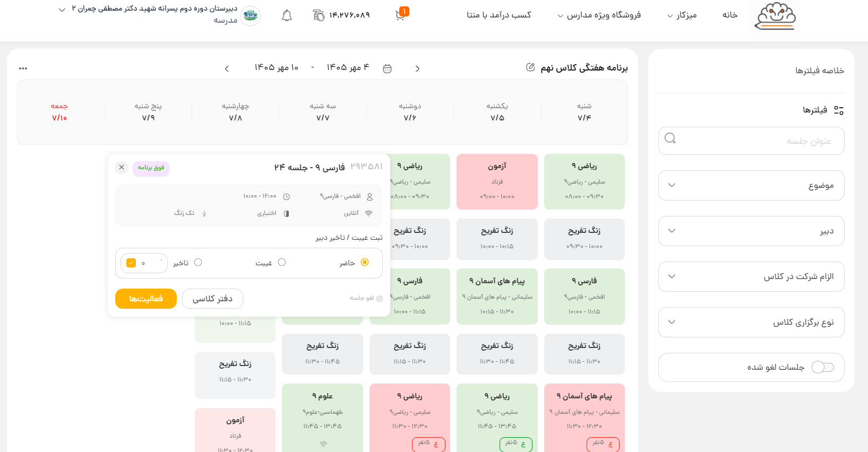Click the فعالیت‌ها button
This screenshot has height=452, width=868.
(146, 299)
